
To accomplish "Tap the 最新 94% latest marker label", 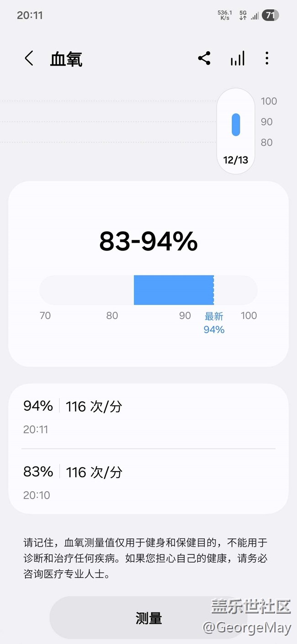I will tap(214, 322).
